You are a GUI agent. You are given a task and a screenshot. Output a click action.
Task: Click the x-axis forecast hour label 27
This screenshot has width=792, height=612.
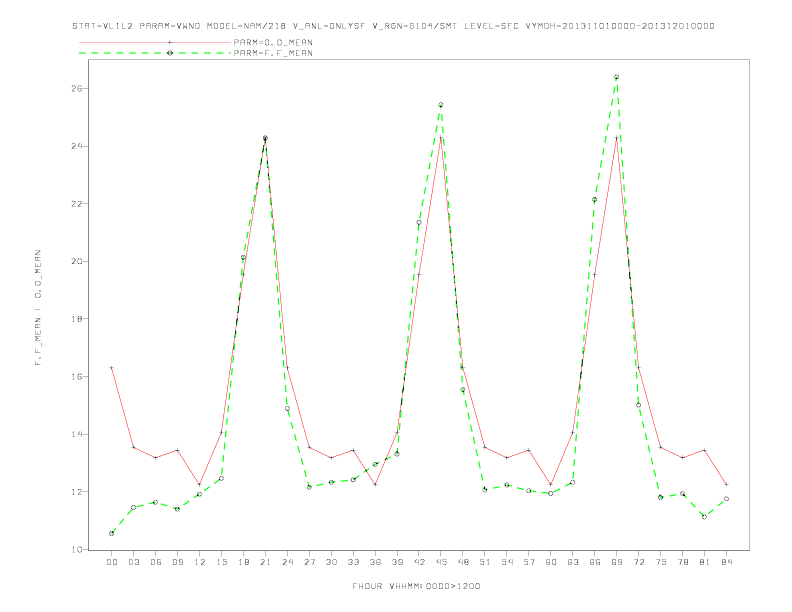[309, 562]
